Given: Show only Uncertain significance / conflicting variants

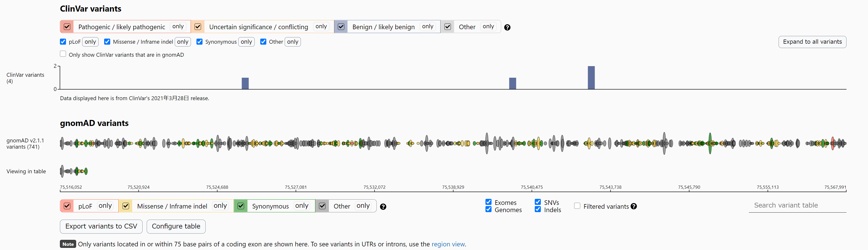Looking at the screenshot, I should pyautogui.click(x=321, y=27).
